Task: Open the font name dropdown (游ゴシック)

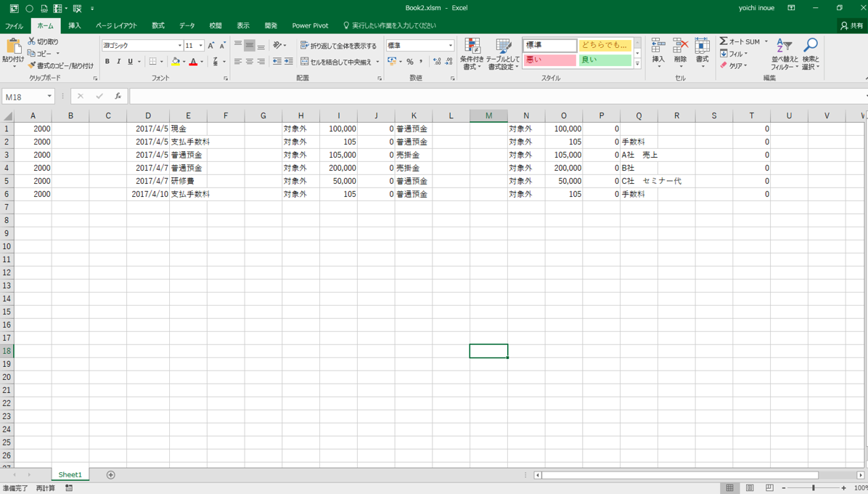Action: pyautogui.click(x=180, y=46)
